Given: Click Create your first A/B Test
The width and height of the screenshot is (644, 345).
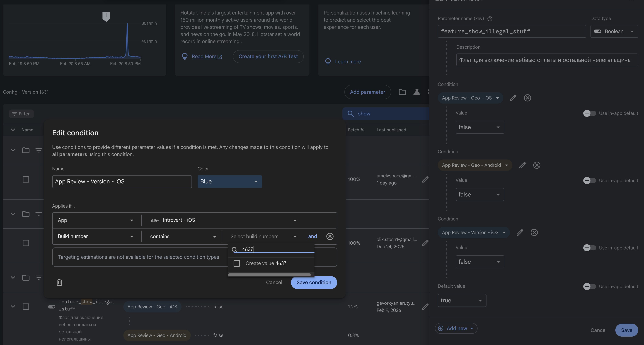Looking at the screenshot, I should coord(268,57).
